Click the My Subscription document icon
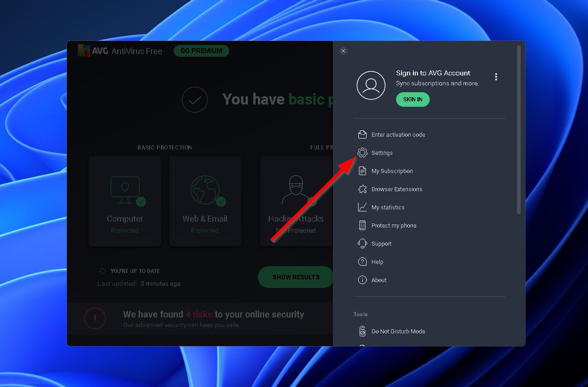The image size is (588, 387). pyautogui.click(x=362, y=171)
